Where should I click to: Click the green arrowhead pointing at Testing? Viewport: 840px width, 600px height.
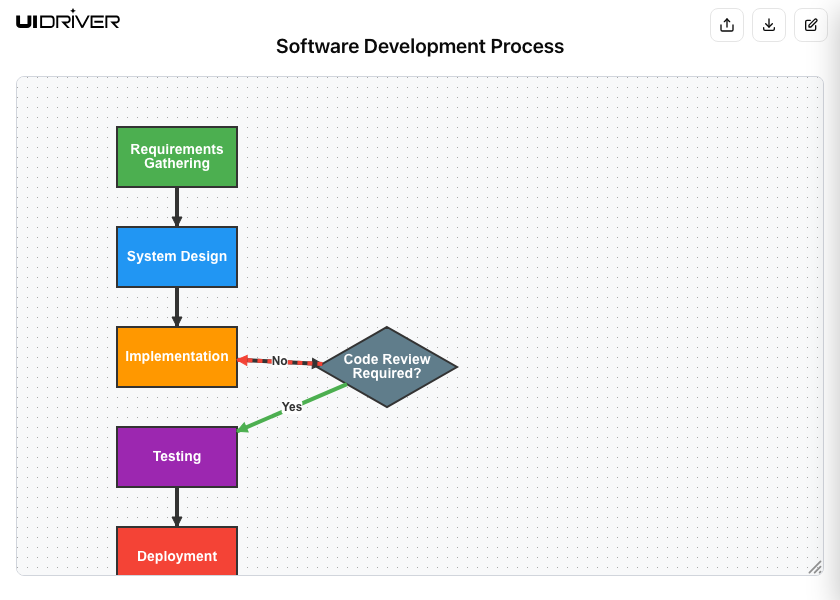tap(243, 430)
